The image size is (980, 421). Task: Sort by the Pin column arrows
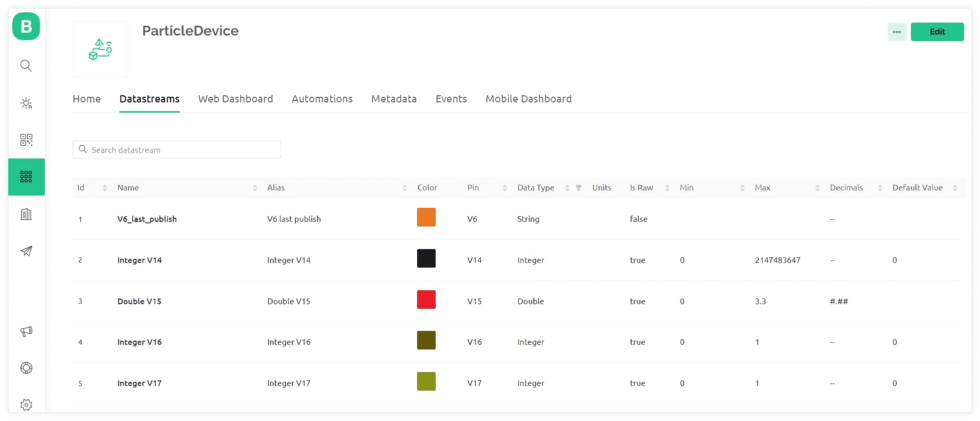tap(504, 188)
